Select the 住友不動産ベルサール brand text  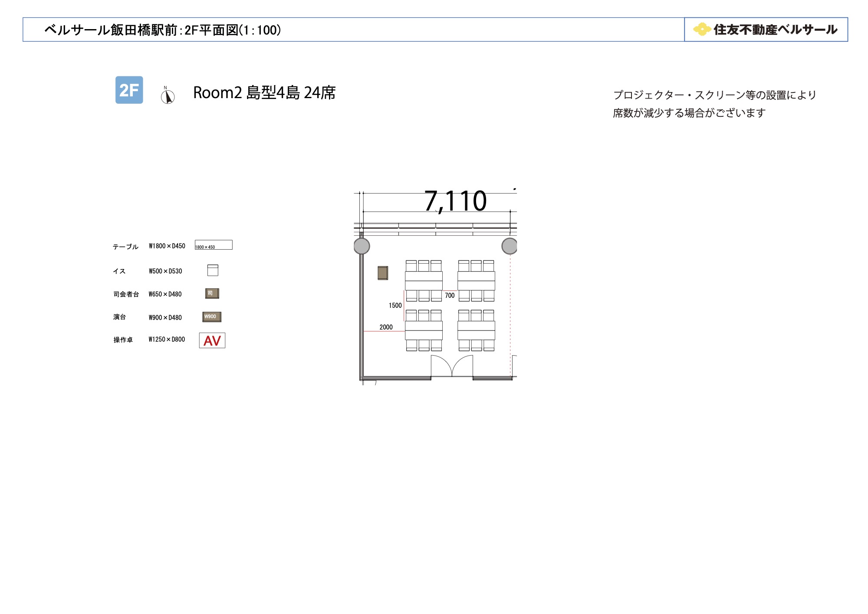775,30
